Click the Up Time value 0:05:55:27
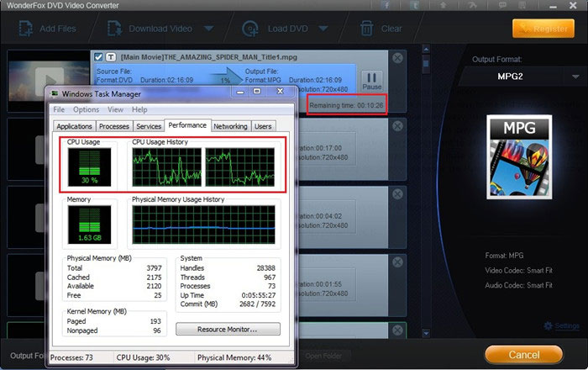The width and height of the screenshot is (588, 370). 259,295
